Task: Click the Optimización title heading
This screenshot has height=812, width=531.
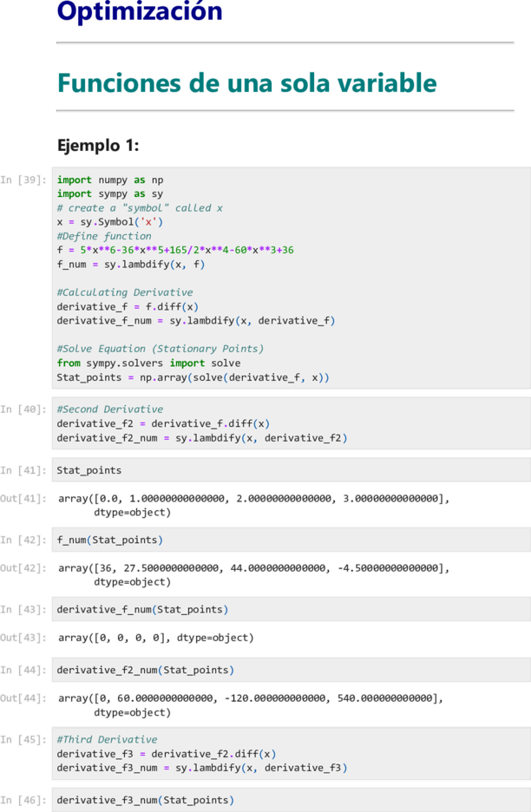Action: [140, 11]
